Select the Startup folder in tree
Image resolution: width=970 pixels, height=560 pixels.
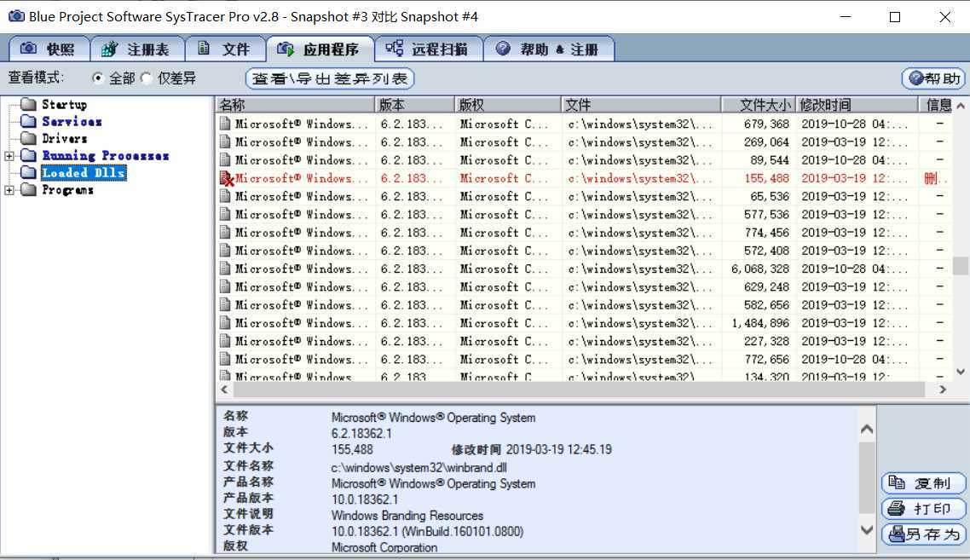(64, 105)
